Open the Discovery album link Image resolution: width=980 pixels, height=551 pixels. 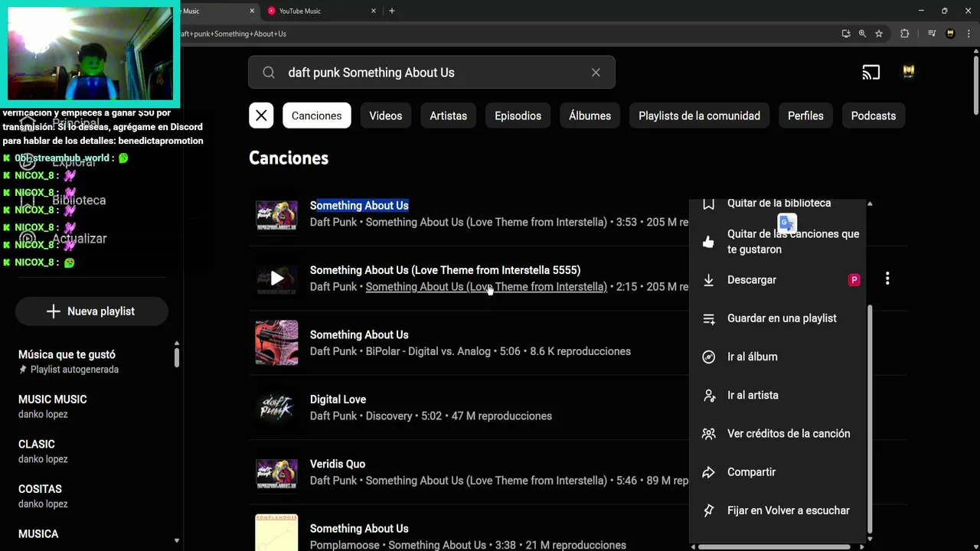[x=389, y=416]
